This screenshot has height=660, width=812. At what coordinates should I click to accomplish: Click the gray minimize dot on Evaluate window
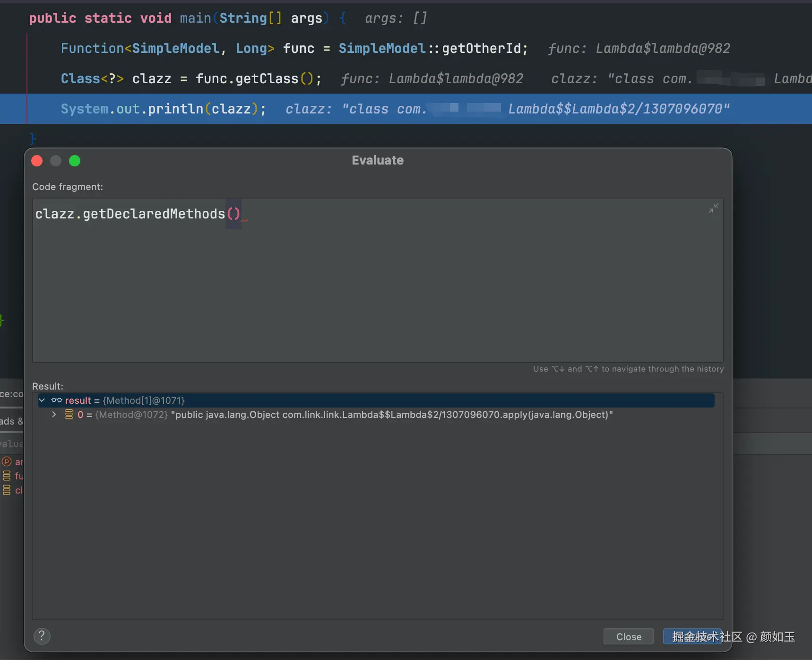coord(56,161)
